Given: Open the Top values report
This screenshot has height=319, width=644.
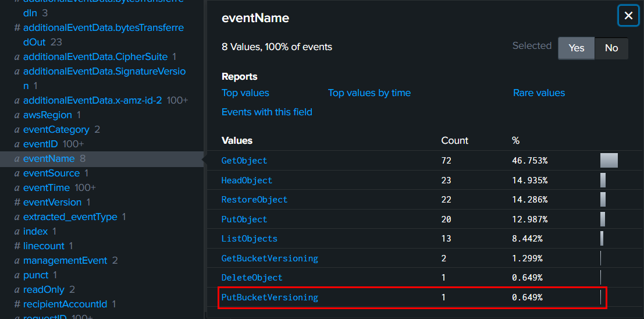Looking at the screenshot, I should tap(245, 93).
